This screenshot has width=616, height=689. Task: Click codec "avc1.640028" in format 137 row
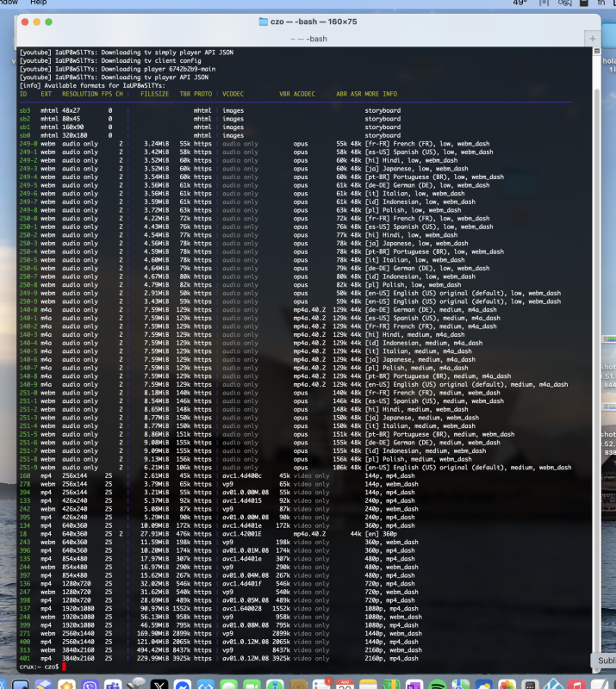pyautogui.click(x=242, y=609)
